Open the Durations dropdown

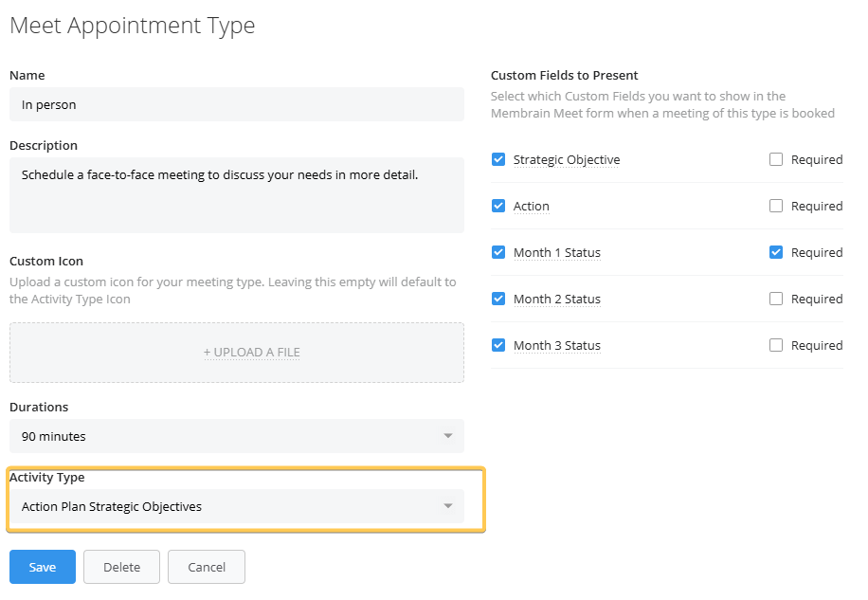[x=236, y=436]
